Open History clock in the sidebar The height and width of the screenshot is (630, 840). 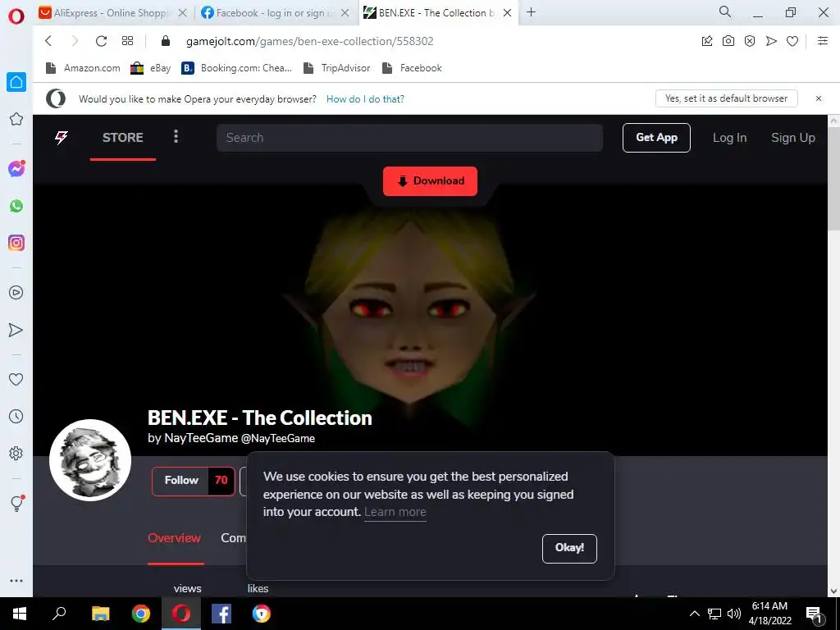tap(16, 416)
